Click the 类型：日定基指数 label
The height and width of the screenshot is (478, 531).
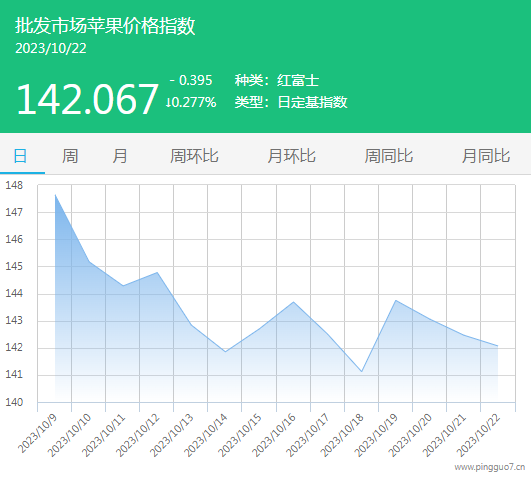click(x=291, y=102)
